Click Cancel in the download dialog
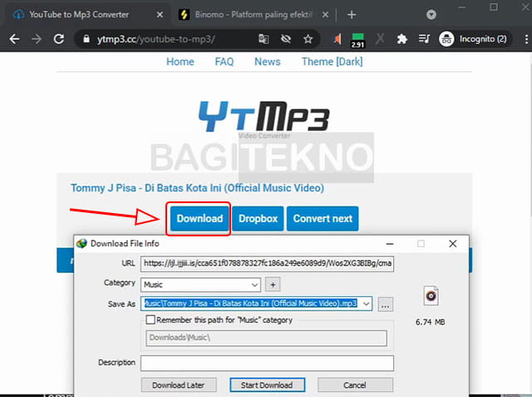 point(355,385)
